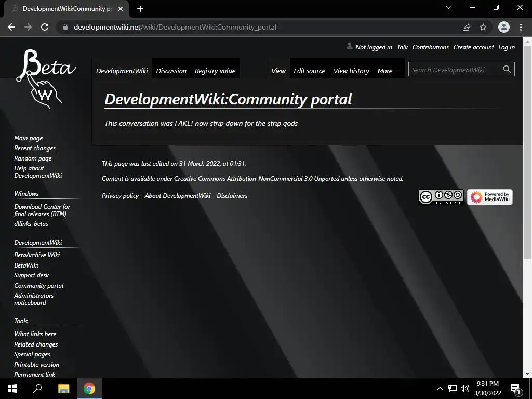This screenshot has height=399, width=532.
Task: Click the Beta wiki logo
Action: coord(46,79)
